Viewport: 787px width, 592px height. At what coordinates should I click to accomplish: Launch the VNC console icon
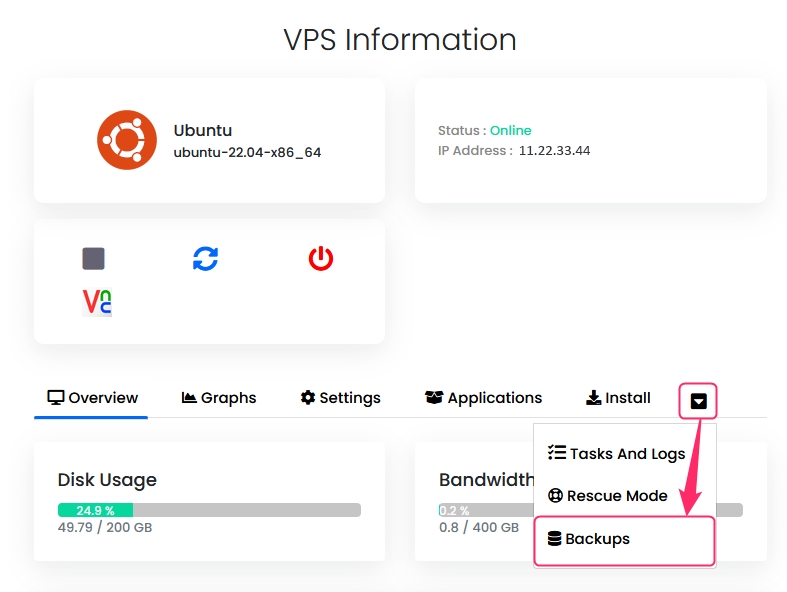(97, 302)
